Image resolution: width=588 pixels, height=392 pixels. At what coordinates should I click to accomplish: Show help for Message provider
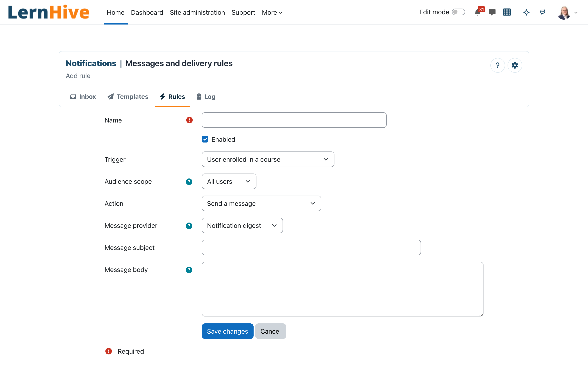coord(189,226)
